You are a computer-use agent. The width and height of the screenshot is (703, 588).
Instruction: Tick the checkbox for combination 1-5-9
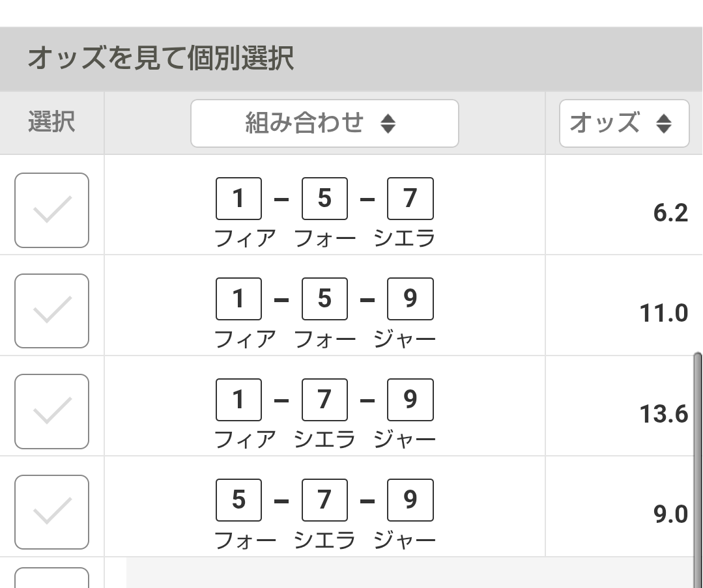(x=51, y=311)
